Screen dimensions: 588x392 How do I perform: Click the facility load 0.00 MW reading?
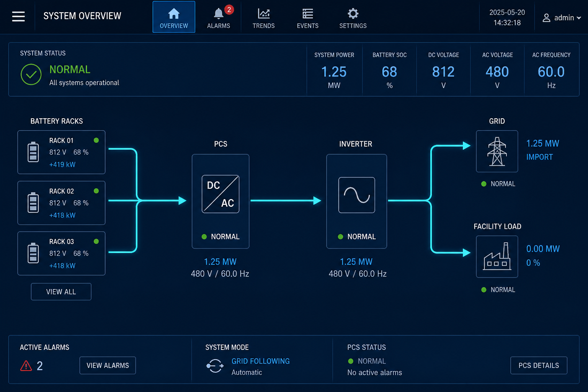coord(543,249)
